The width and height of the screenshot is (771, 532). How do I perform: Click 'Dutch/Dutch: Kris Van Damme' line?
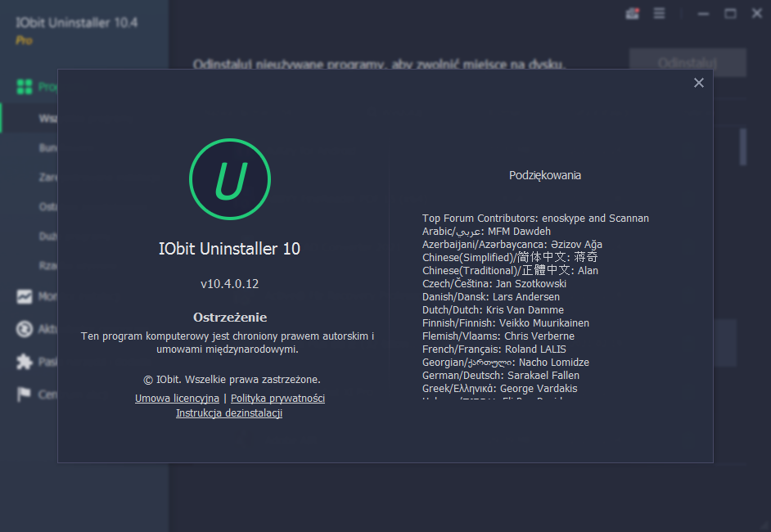click(493, 309)
